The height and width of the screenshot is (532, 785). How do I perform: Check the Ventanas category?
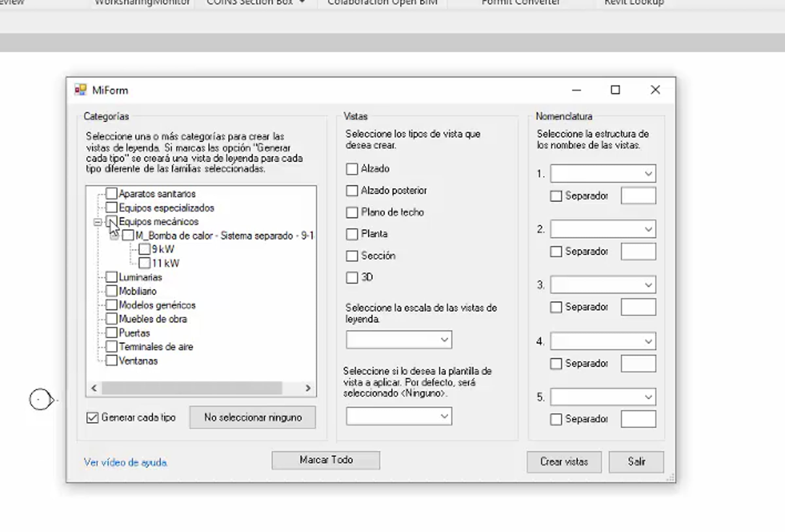coord(112,360)
